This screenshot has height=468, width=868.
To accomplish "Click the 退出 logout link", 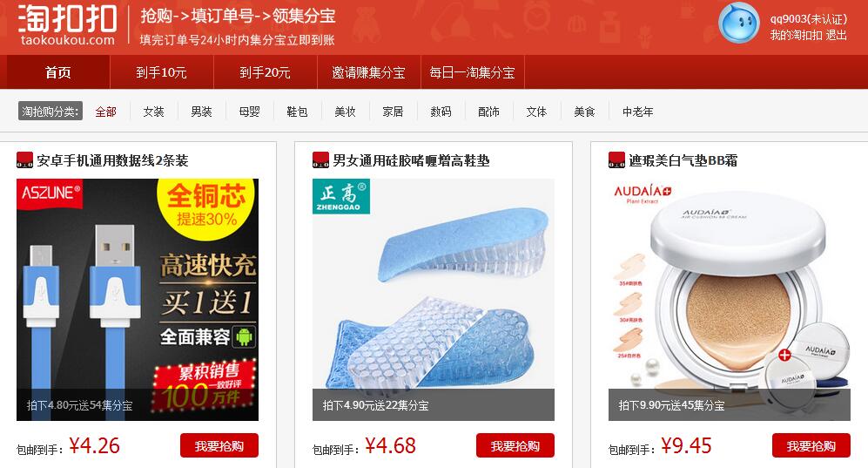I will pos(837,35).
